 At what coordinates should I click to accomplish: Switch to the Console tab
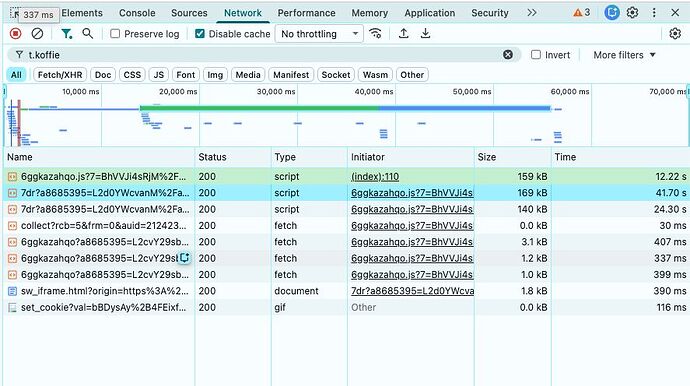[x=137, y=13]
